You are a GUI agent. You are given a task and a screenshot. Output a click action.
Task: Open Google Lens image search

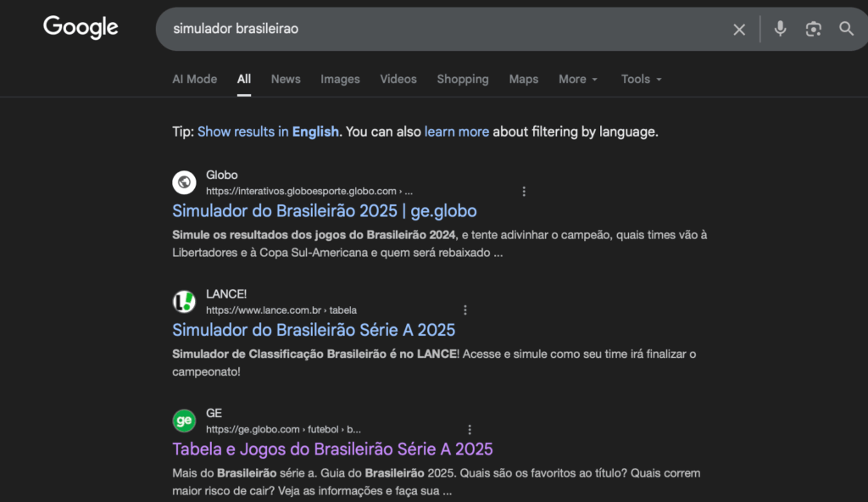coord(813,29)
